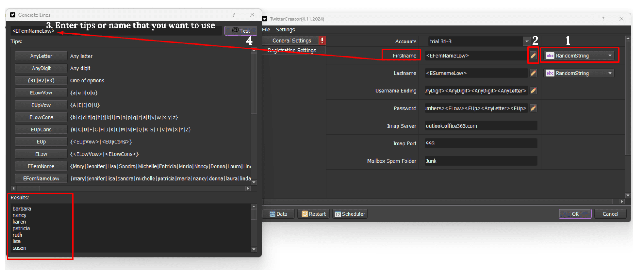Viewport: 644px width, 273px height.
Task: Click the Firstname input field
Action: pyautogui.click(x=476, y=56)
